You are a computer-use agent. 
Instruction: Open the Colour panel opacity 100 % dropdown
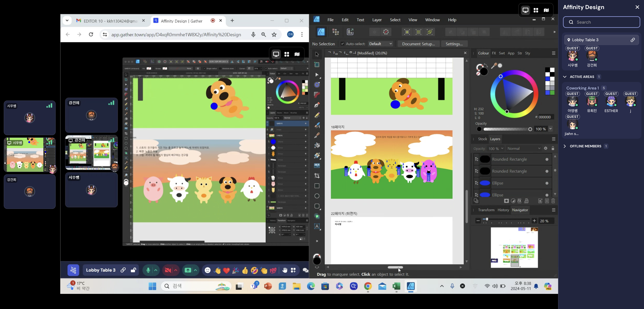pos(550,129)
